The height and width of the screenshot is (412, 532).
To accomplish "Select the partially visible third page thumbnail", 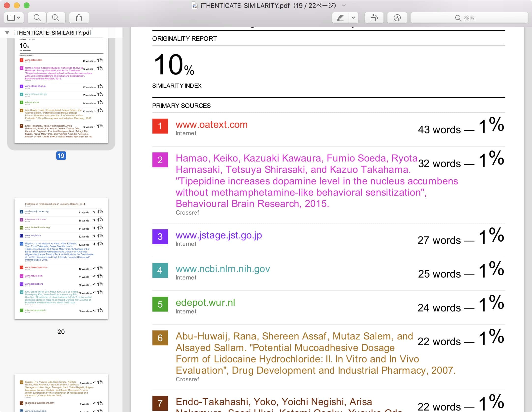I will coord(61,393).
